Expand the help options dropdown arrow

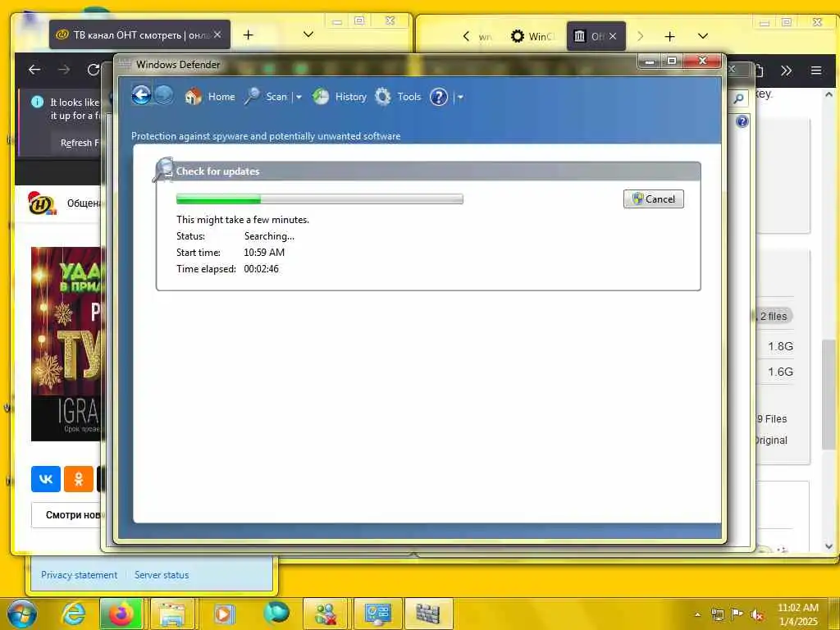[460, 98]
